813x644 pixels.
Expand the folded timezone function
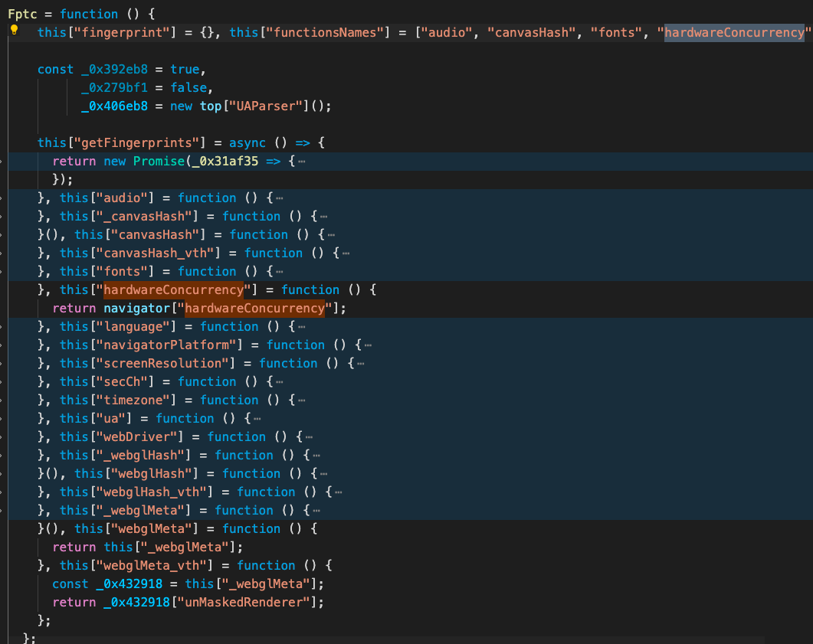pos(302,400)
